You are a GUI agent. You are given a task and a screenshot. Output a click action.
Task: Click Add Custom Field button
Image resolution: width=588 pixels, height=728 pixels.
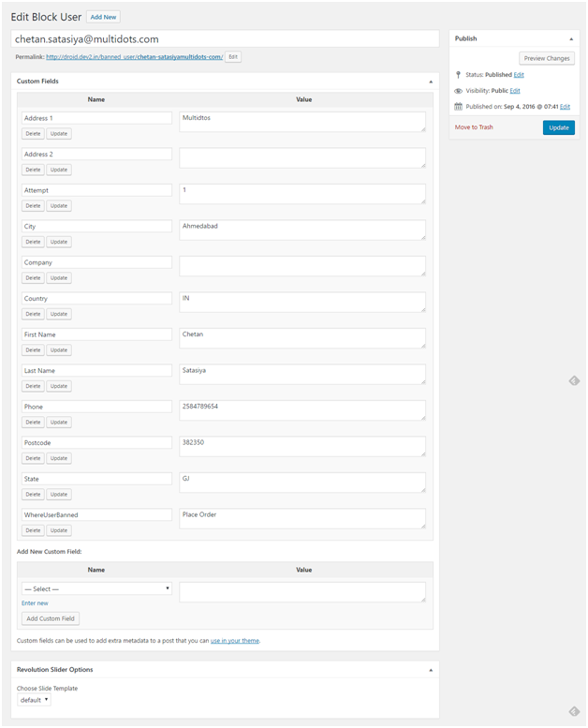[51, 618]
